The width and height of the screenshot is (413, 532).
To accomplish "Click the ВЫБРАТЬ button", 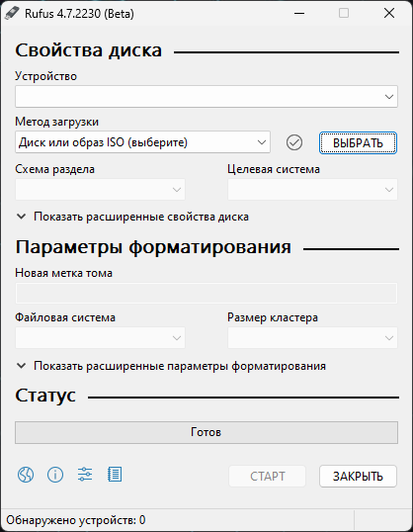I will click(358, 142).
